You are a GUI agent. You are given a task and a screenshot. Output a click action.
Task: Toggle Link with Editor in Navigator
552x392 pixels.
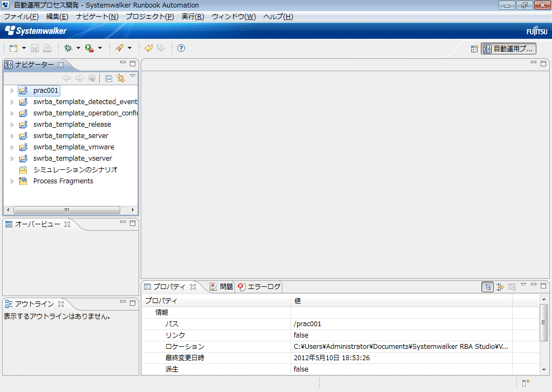121,78
